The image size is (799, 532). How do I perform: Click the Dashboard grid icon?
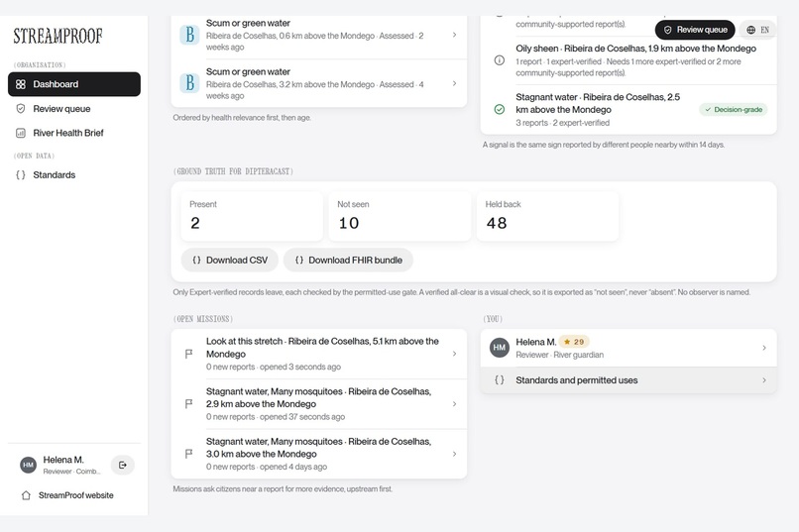(21, 84)
